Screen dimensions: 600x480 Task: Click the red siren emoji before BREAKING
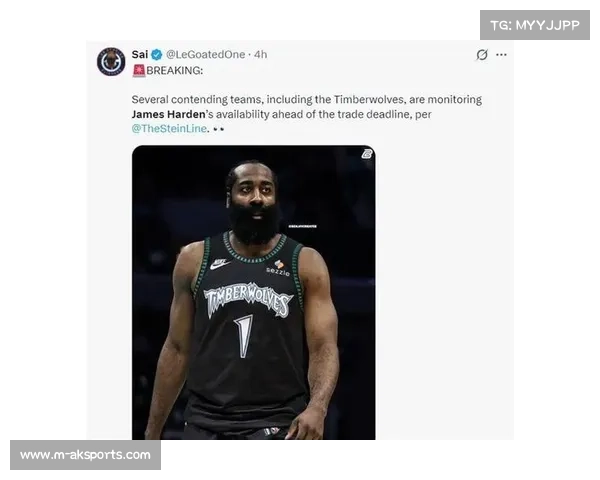coord(138,71)
